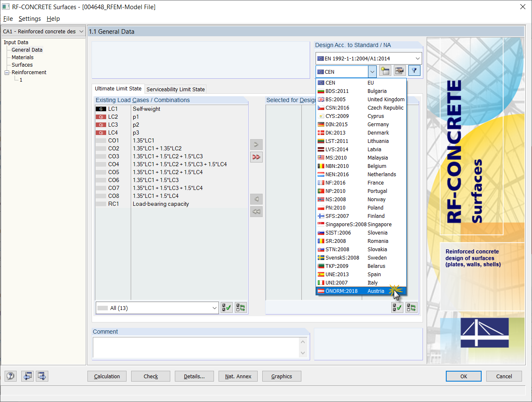Open the File menu
The height and width of the screenshot is (402, 532).
(8, 19)
